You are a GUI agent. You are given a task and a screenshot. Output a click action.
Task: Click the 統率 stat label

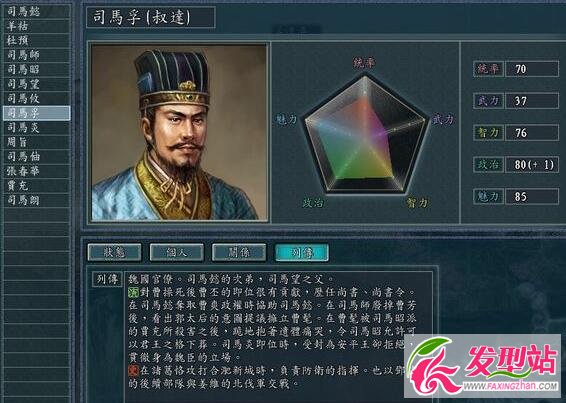point(488,69)
